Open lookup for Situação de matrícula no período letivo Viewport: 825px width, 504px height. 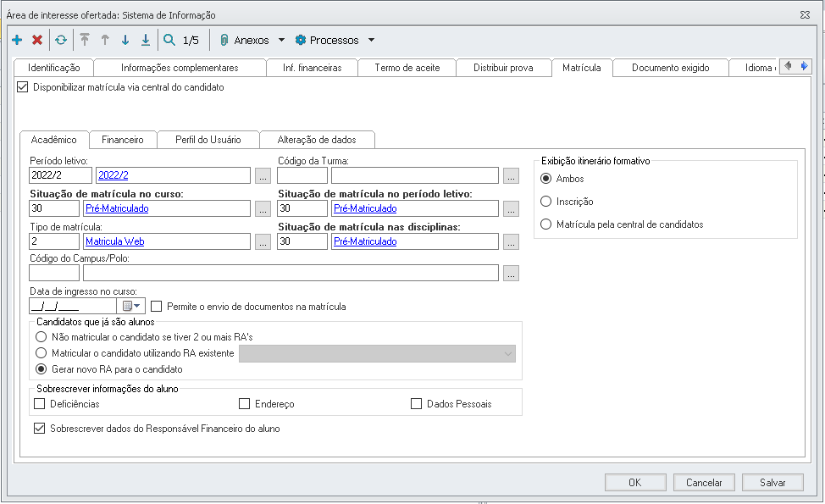tap(511, 209)
